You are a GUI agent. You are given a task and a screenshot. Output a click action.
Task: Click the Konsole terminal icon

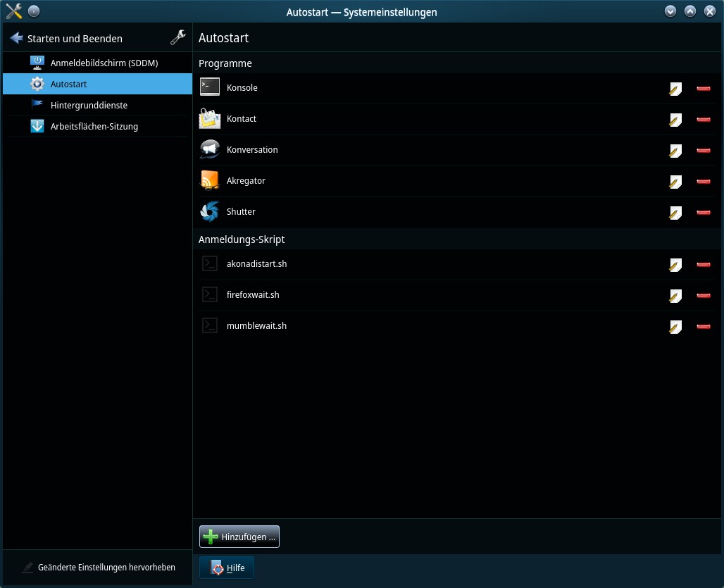click(210, 87)
